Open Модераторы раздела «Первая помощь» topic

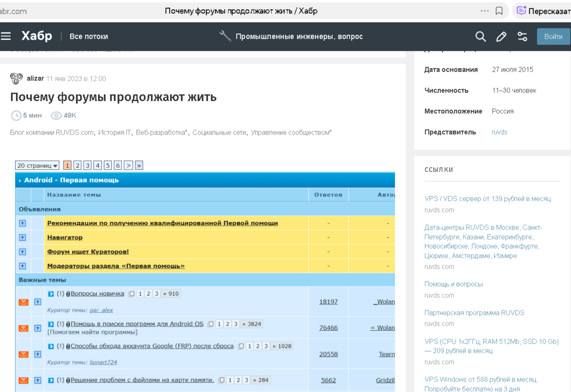click(x=116, y=266)
